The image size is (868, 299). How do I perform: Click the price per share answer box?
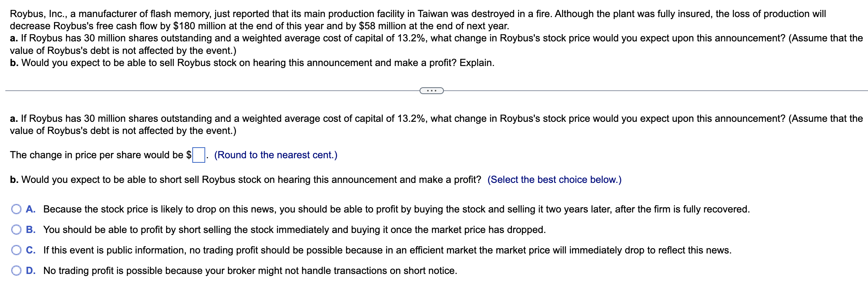tap(199, 155)
